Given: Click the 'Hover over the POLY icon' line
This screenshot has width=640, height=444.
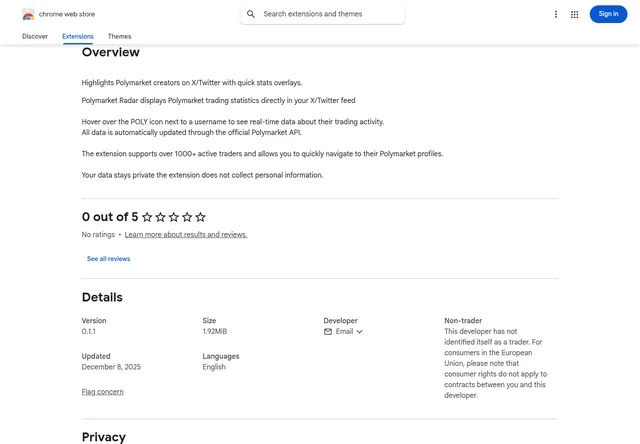Looking at the screenshot, I should pos(233,122).
